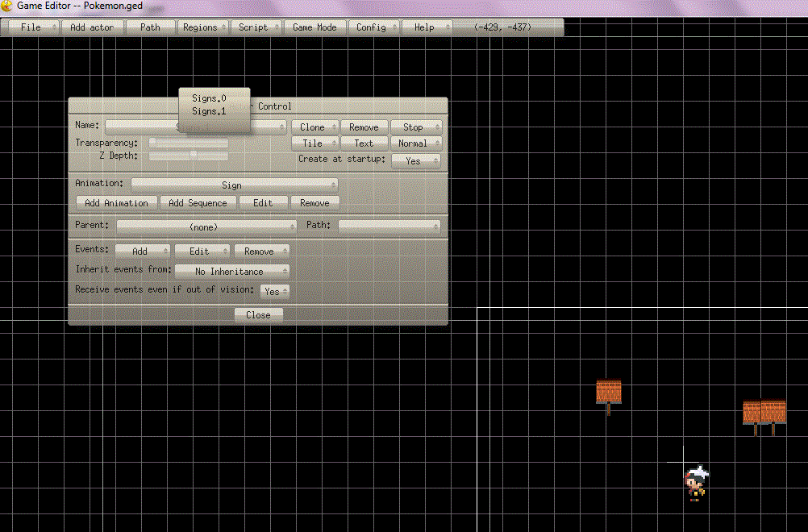The width and height of the screenshot is (808, 532).
Task: Open the Help menu
Action: click(x=427, y=27)
